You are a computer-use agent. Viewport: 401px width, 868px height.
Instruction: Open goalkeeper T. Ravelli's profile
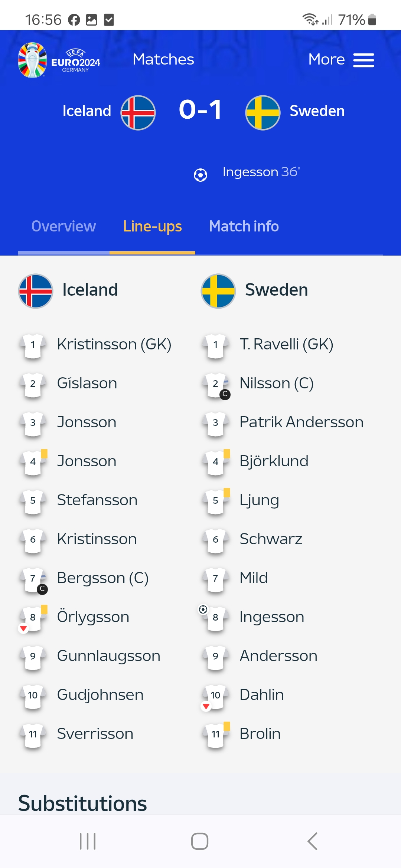pos(286,344)
